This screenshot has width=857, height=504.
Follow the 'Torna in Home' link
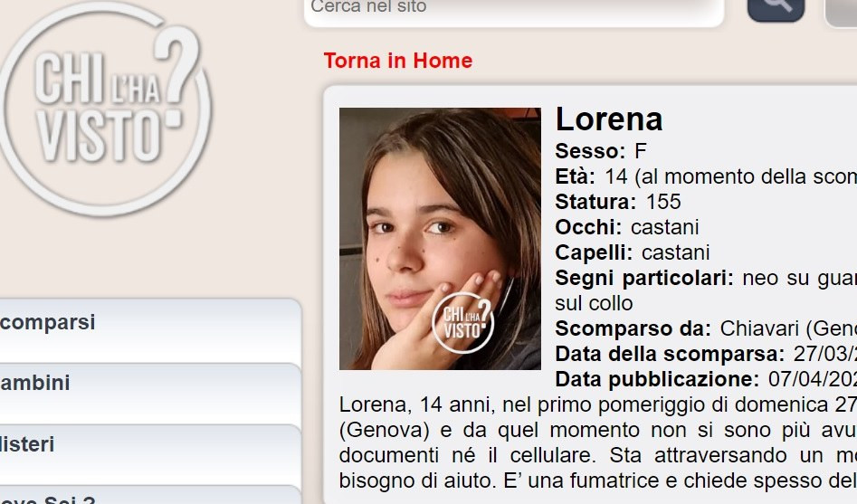coord(398,61)
